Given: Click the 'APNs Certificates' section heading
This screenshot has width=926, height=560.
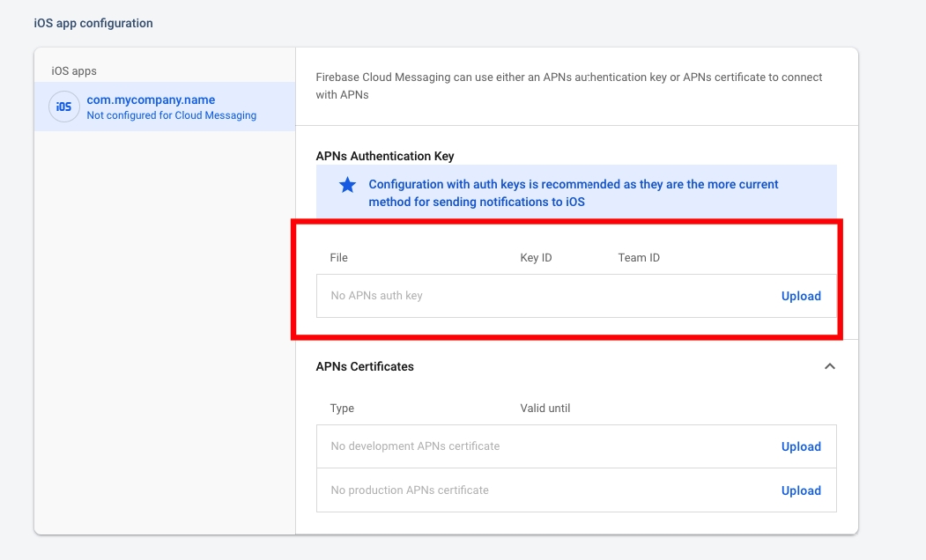Looking at the screenshot, I should (x=365, y=366).
